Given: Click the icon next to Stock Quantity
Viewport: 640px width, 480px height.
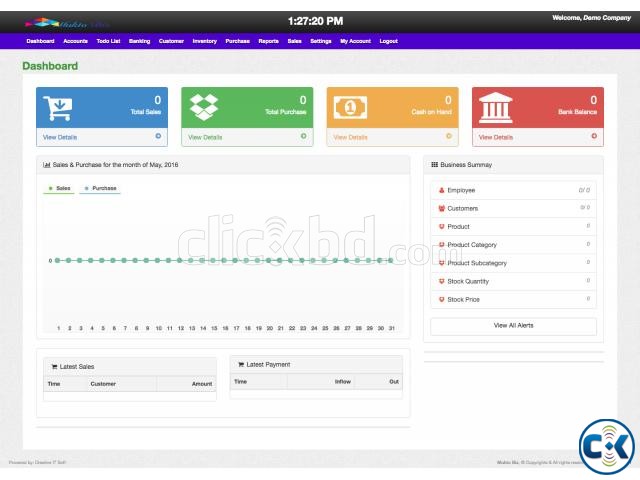Looking at the screenshot, I should (x=441, y=281).
